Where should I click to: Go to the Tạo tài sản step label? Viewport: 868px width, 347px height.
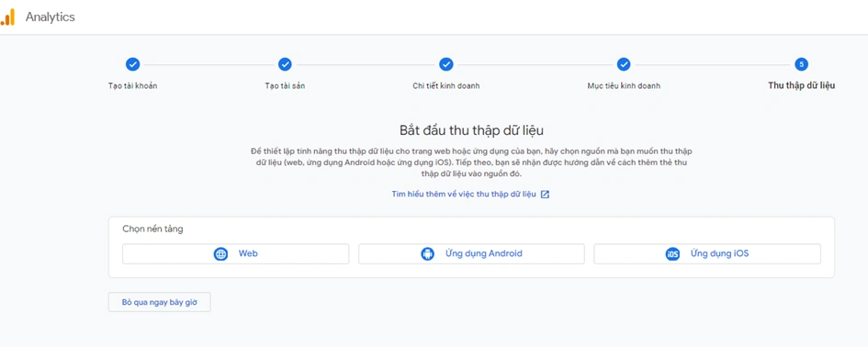tap(285, 85)
